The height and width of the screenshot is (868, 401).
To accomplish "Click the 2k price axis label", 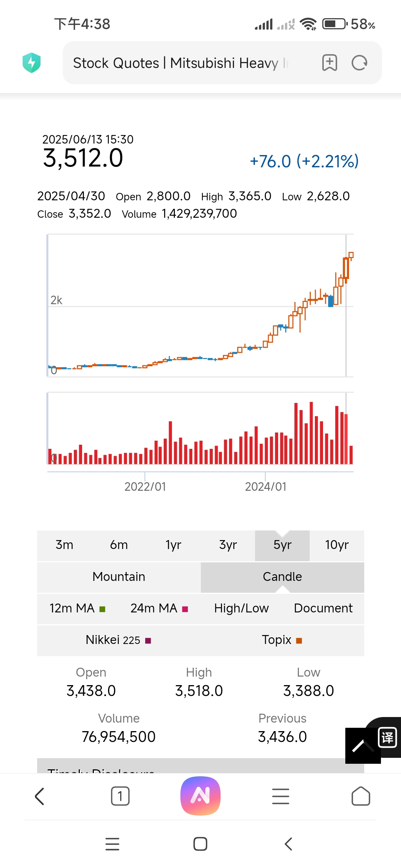I will click(56, 300).
